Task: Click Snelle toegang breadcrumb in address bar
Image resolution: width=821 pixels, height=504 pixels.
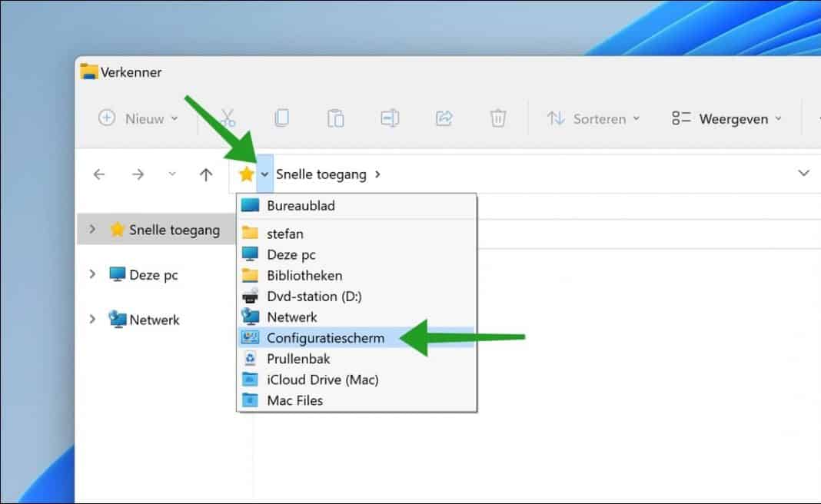Action: click(321, 174)
